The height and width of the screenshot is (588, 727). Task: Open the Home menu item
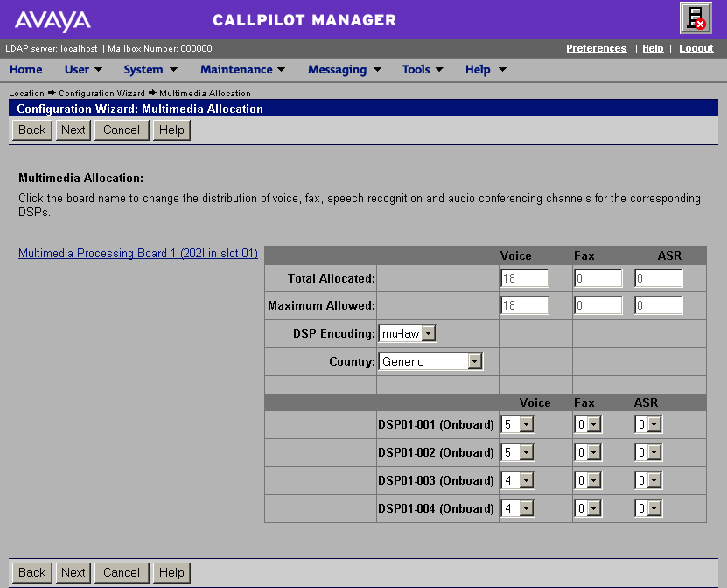(x=26, y=69)
